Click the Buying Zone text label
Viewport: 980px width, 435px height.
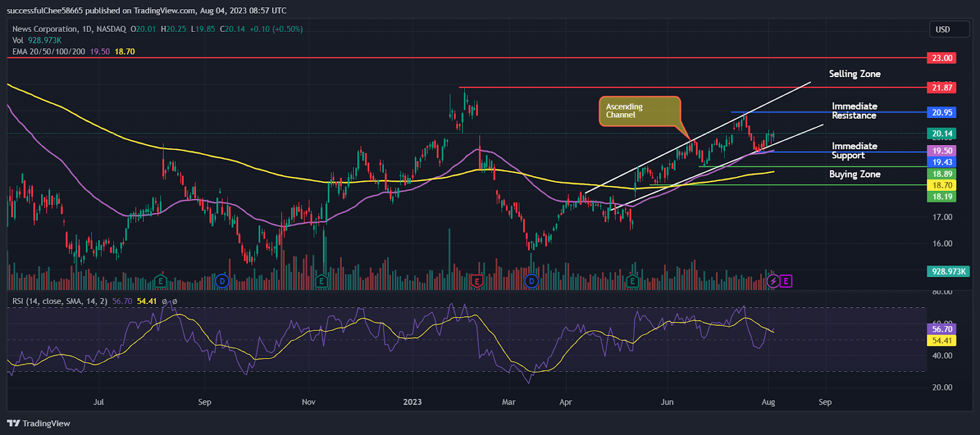(854, 174)
